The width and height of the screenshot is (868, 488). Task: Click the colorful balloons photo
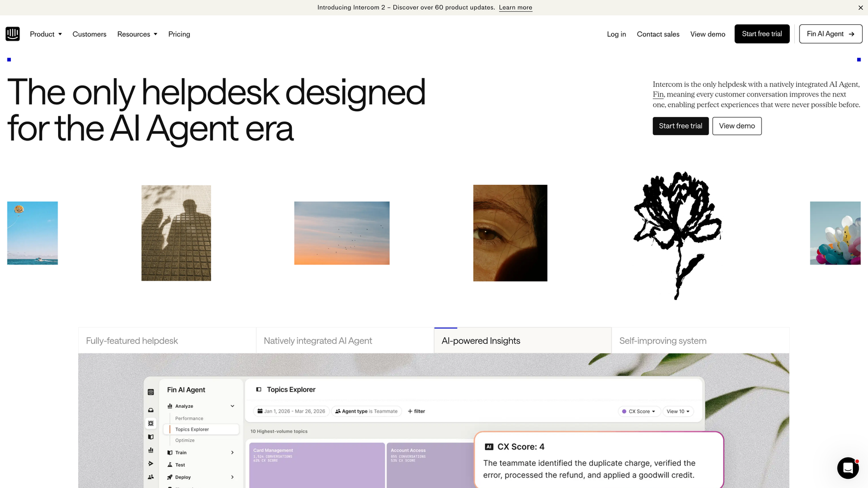point(835,233)
